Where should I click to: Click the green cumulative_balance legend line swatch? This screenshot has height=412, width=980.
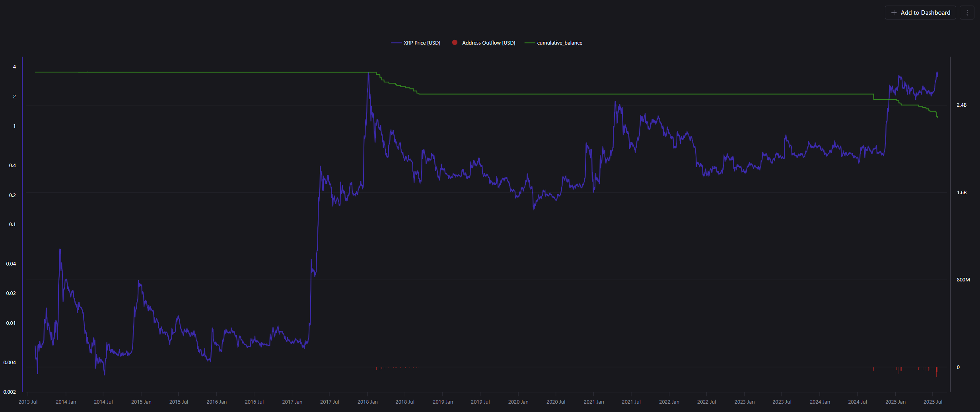[529, 43]
